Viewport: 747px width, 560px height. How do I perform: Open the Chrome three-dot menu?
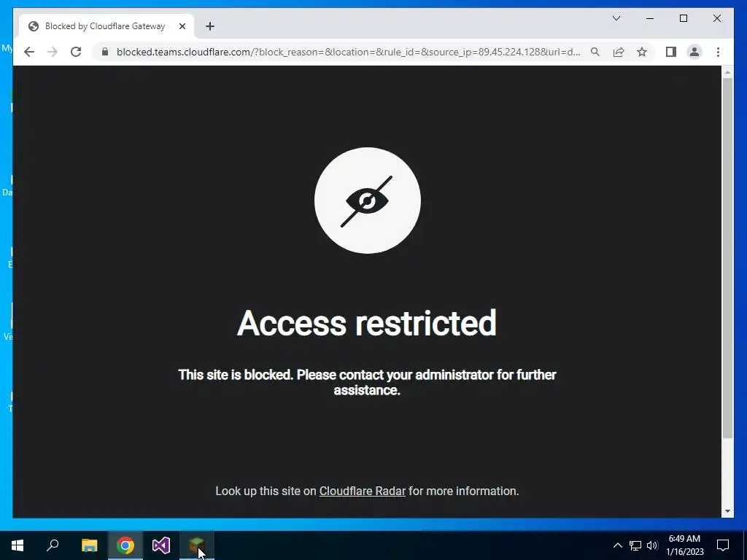point(718,52)
